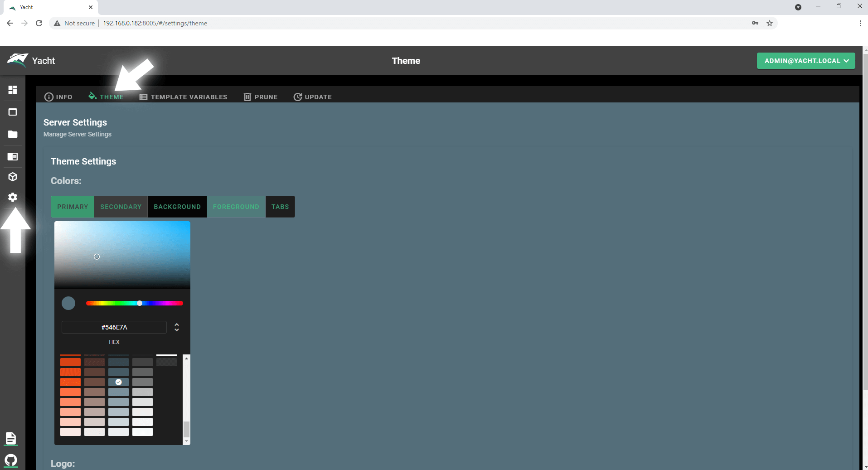Viewport: 868px width, 470px height.
Task: Click the browser profile circle icon
Action: click(x=798, y=7)
